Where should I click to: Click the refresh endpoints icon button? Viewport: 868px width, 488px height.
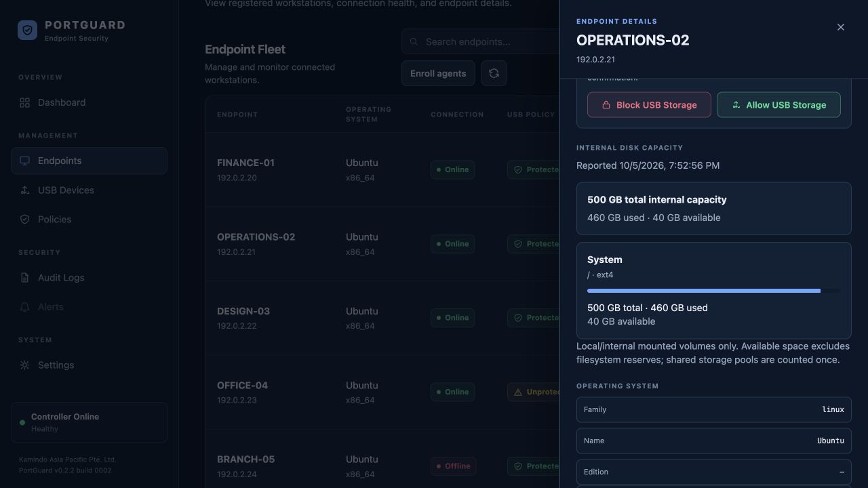(x=494, y=73)
